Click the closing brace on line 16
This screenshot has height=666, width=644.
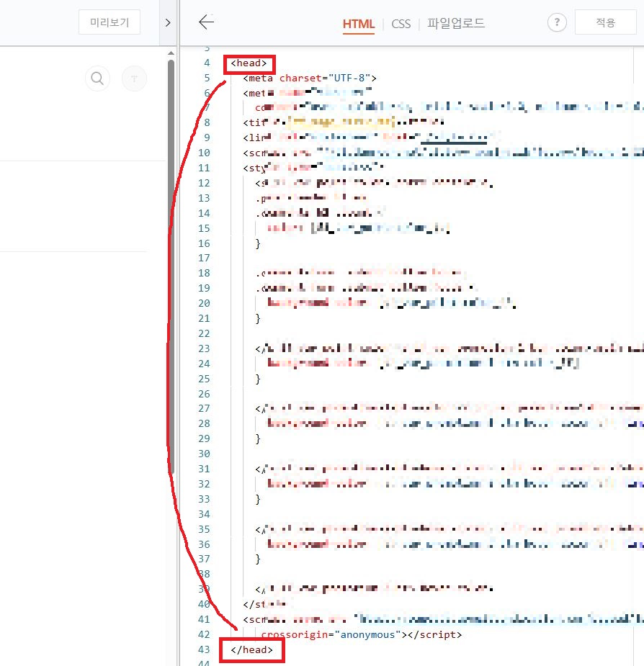(258, 243)
